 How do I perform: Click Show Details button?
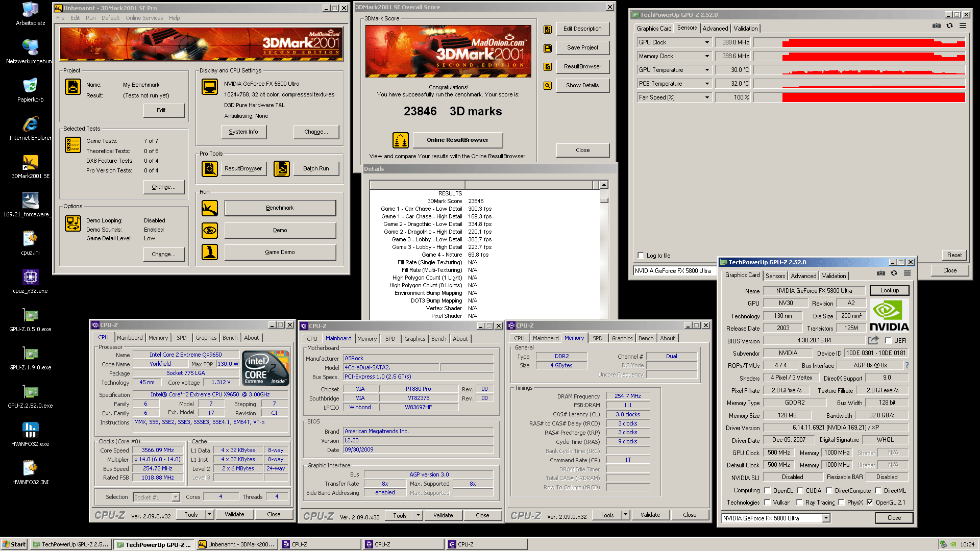(x=582, y=85)
